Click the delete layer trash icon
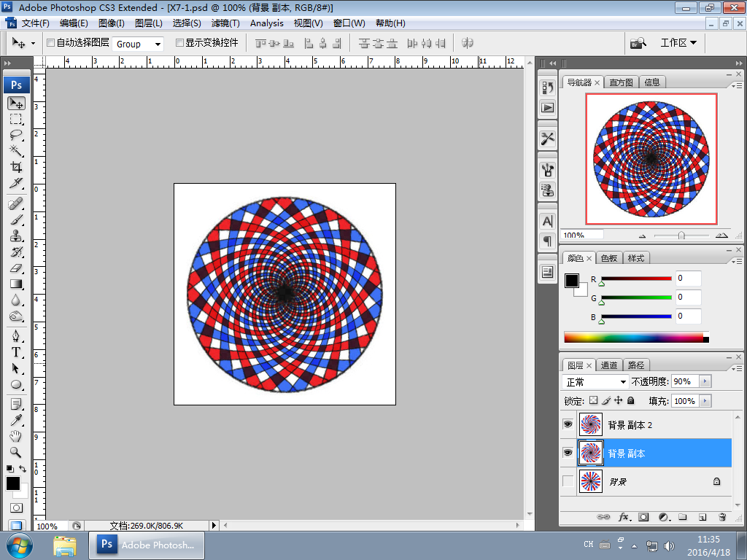This screenshot has height=560, width=747. click(x=722, y=517)
